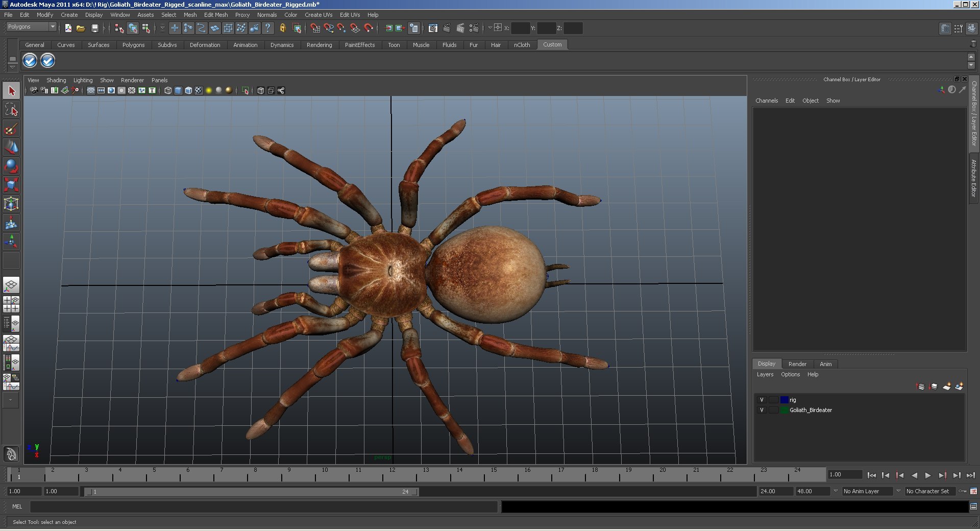980x531 pixels.
Task: Save the scene with the floppy disk icon
Action: [94, 28]
